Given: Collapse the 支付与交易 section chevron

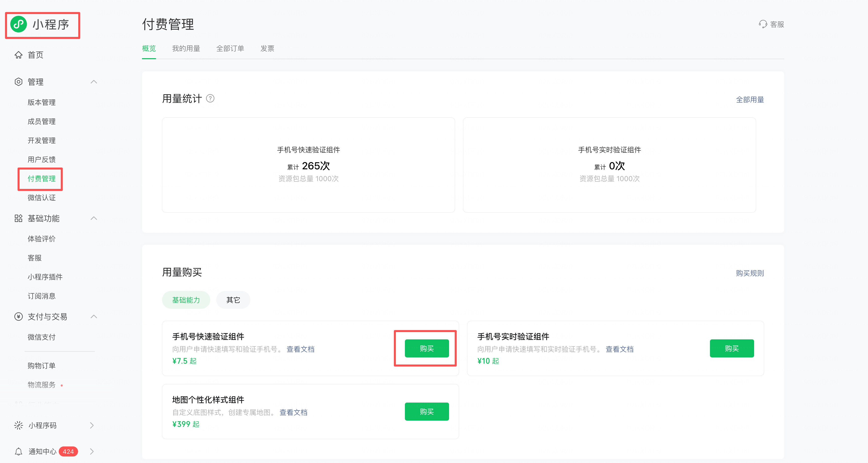Looking at the screenshot, I should click(x=94, y=317).
